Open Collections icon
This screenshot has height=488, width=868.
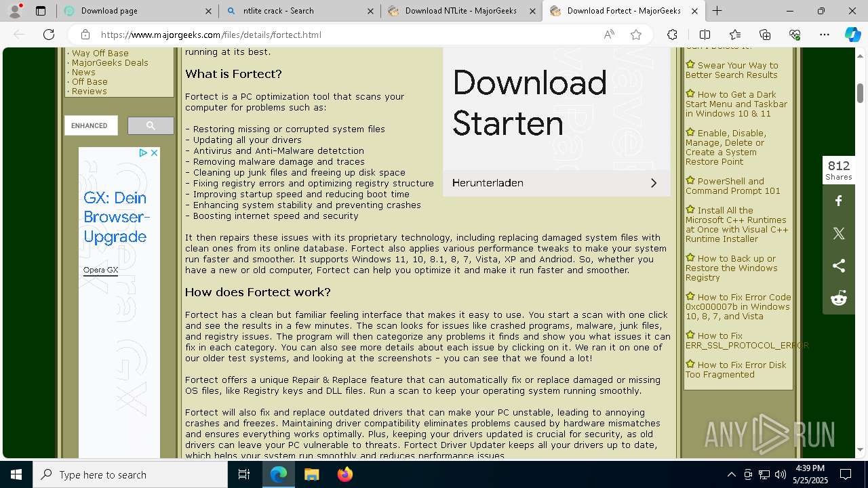tap(765, 35)
